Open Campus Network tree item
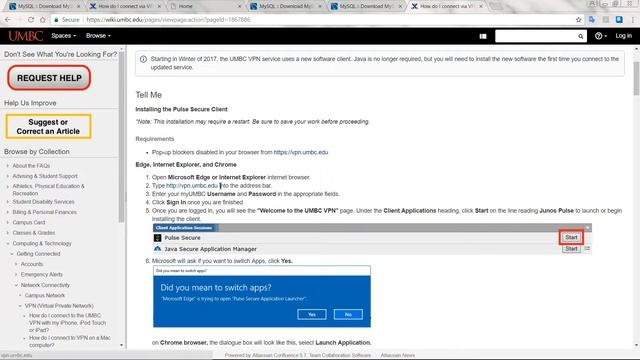The image size is (640, 360). pos(45,295)
